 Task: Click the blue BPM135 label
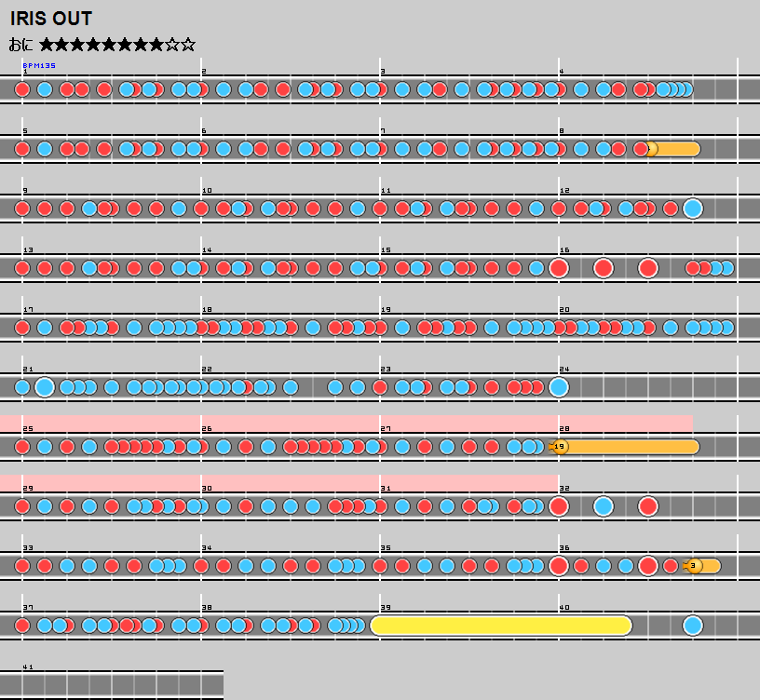39,66
